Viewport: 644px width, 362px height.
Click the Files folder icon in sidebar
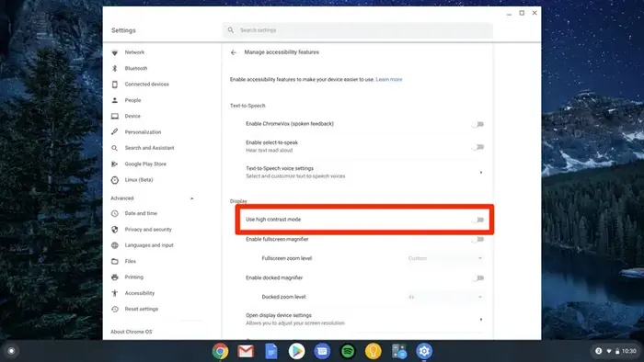pos(115,261)
